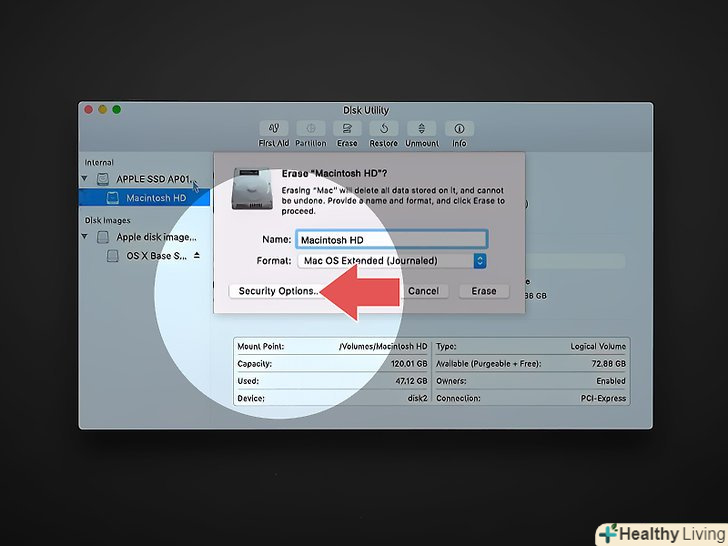Click the Enabled owners value
Image resolution: width=728 pixels, height=546 pixels.
coord(611,381)
